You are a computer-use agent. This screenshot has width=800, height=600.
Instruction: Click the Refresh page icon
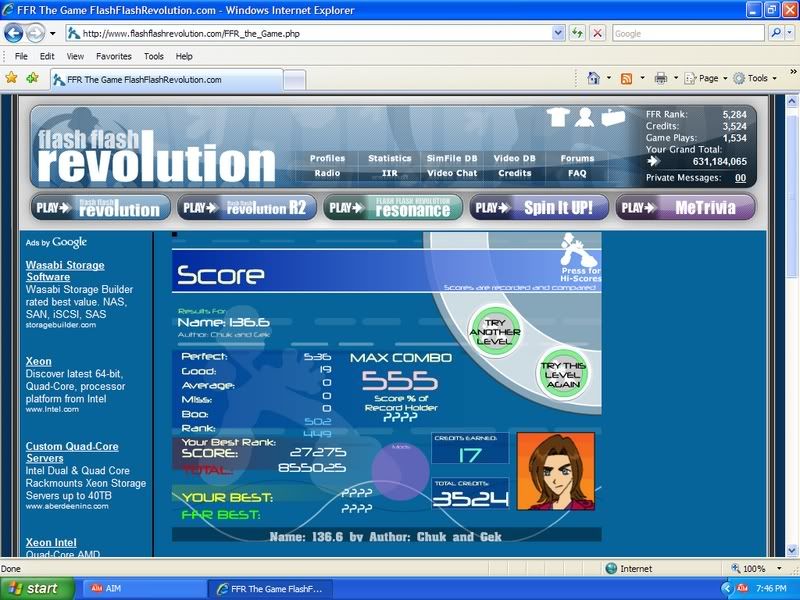[x=578, y=33]
